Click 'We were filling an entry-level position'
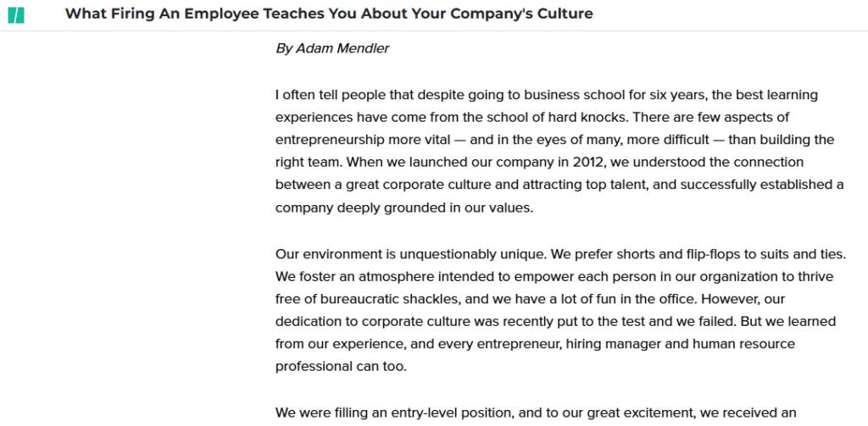The height and width of the screenshot is (426, 868). point(395,412)
